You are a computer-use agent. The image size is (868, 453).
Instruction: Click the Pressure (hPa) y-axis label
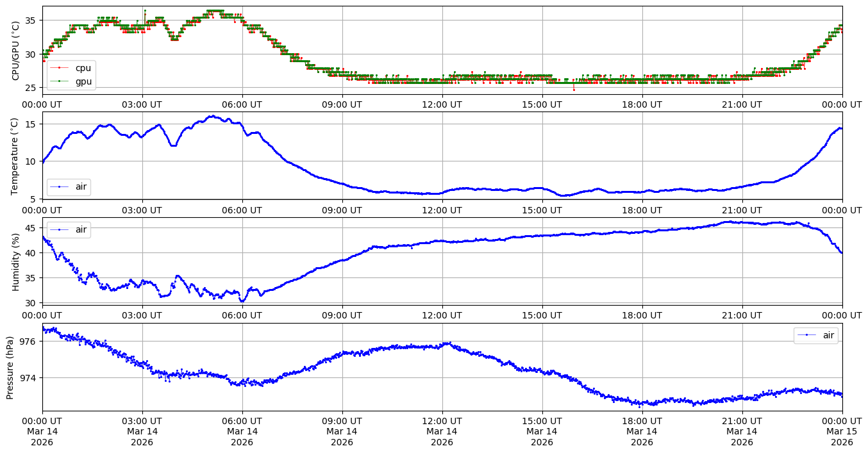[x=10, y=367]
